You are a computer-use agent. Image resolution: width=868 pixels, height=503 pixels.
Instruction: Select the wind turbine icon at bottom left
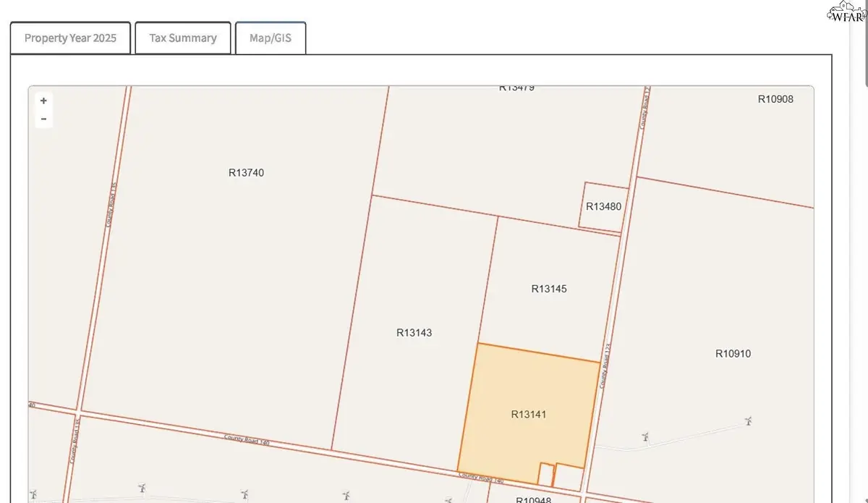[142, 487]
